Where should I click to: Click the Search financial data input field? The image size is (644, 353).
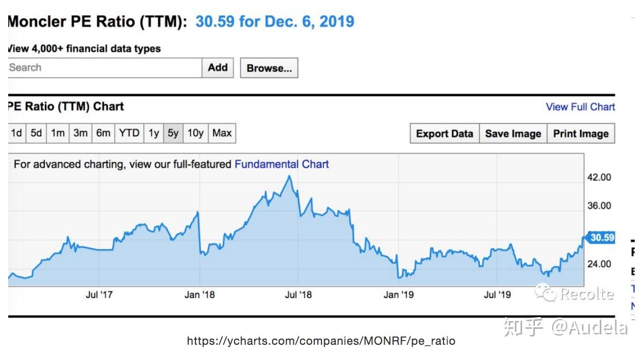[104, 67]
